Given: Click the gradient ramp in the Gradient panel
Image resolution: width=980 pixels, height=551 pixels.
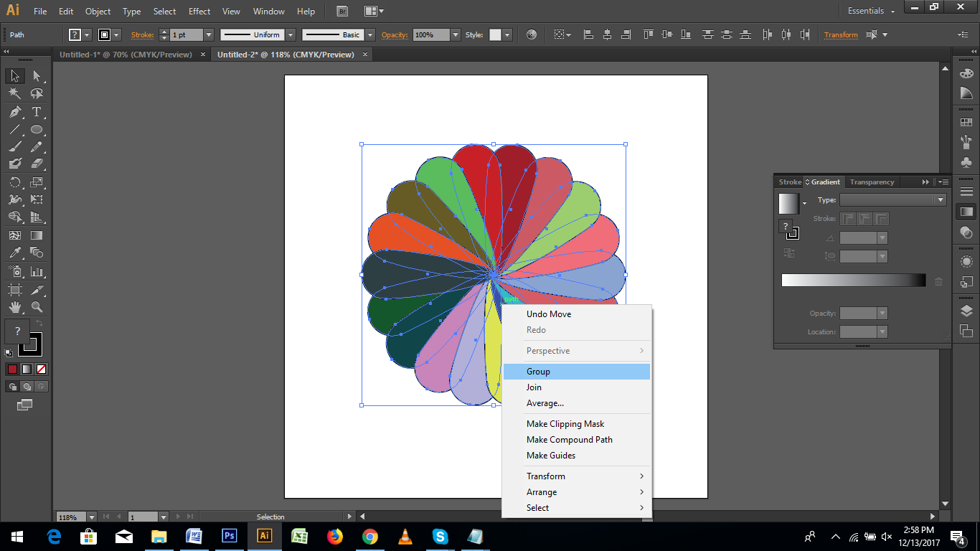Looking at the screenshot, I should (x=852, y=280).
